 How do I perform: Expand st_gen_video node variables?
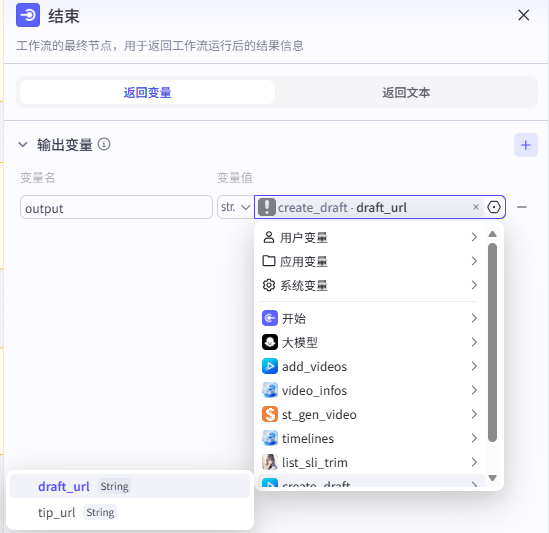click(370, 414)
